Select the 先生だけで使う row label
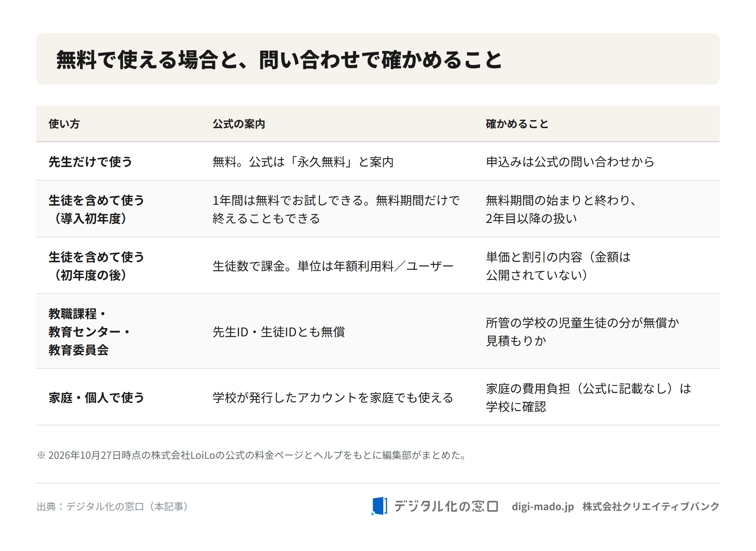 [x=90, y=162]
